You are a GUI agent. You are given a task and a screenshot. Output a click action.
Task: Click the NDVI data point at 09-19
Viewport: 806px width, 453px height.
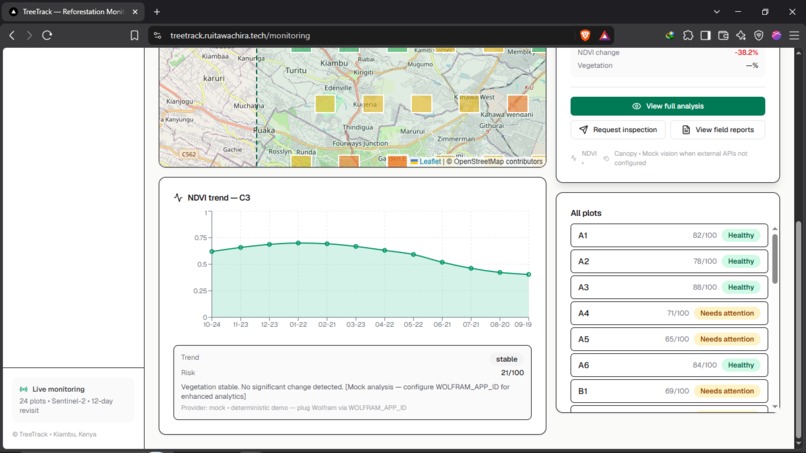tap(528, 274)
